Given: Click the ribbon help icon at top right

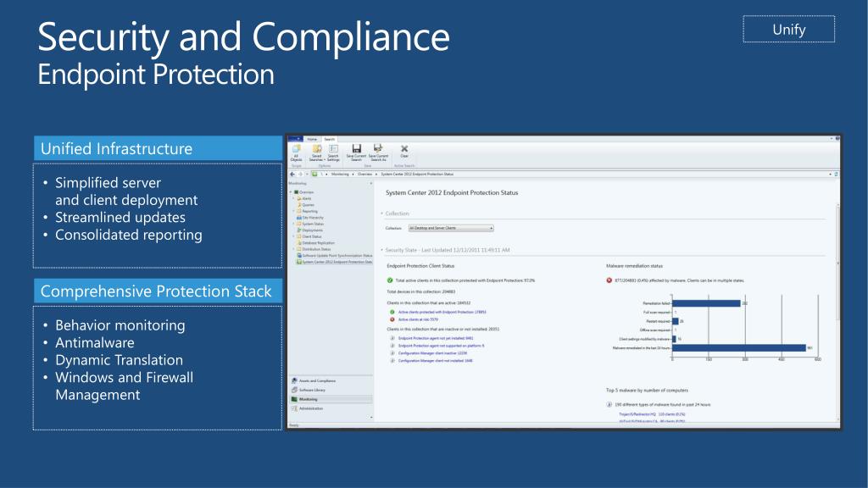Looking at the screenshot, I should coord(837,139).
